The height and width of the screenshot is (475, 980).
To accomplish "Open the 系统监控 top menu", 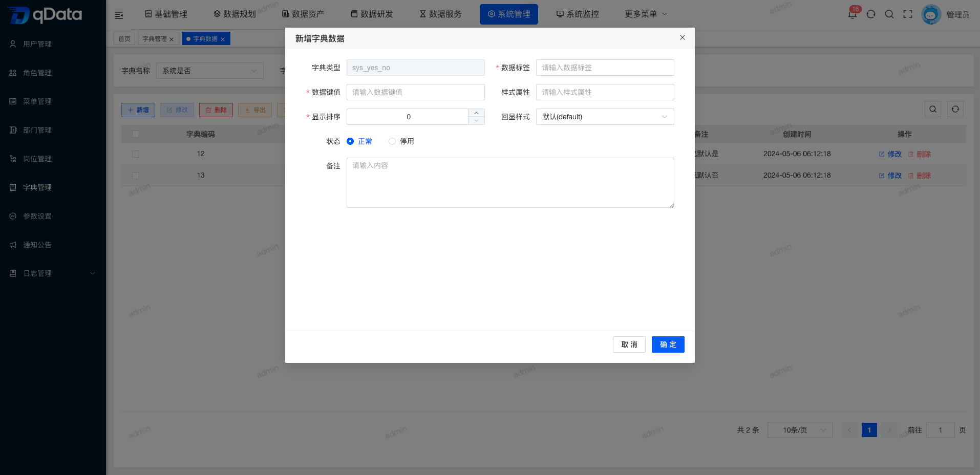I will pyautogui.click(x=578, y=14).
